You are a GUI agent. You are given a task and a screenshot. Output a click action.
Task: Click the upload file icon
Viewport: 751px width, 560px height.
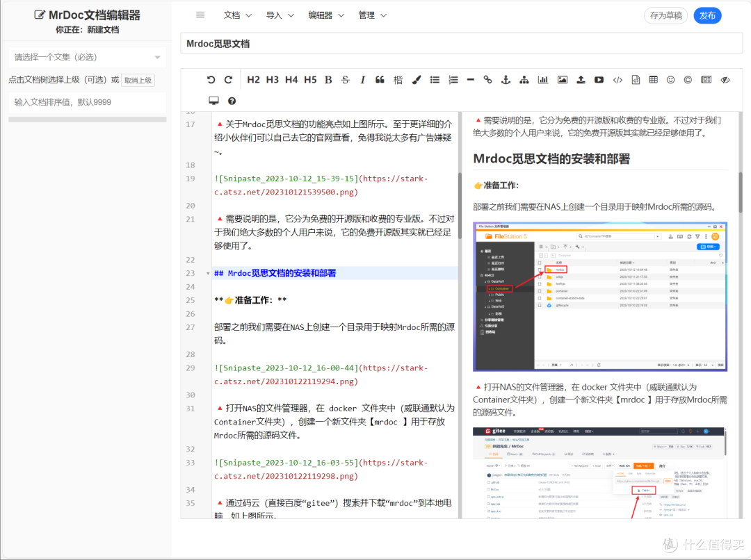[x=580, y=80]
